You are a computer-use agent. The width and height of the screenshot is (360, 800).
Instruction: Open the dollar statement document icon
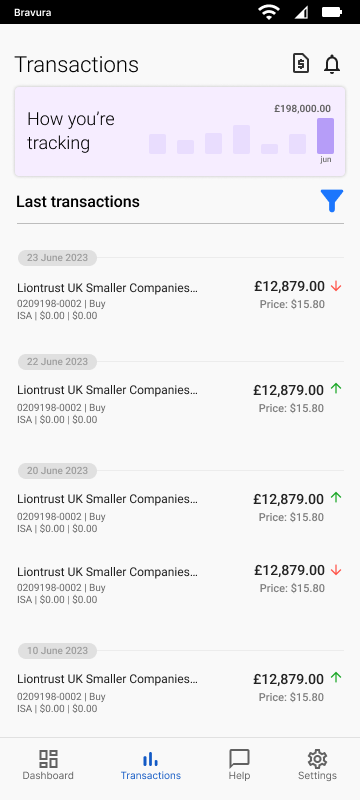(x=301, y=64)
